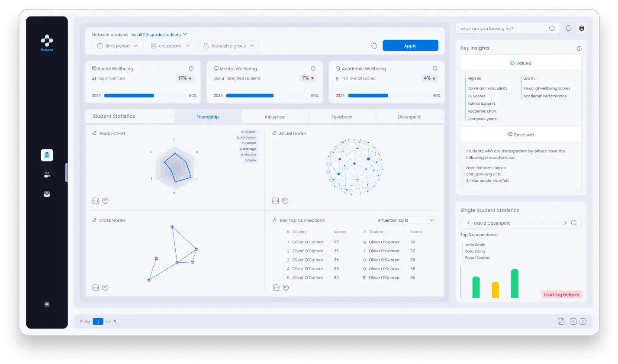Screen dimensions: 618x364
Task: Expand the Class Nodes panel width
Action: click(96, 288)
